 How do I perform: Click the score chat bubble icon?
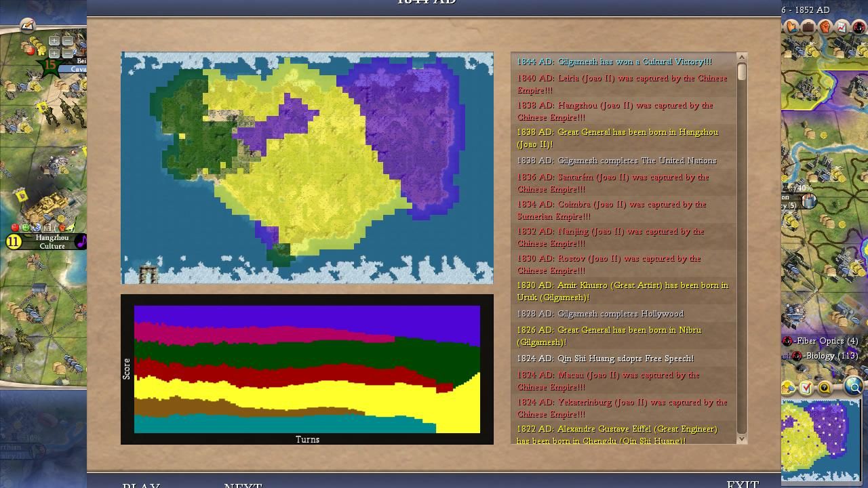787,388
